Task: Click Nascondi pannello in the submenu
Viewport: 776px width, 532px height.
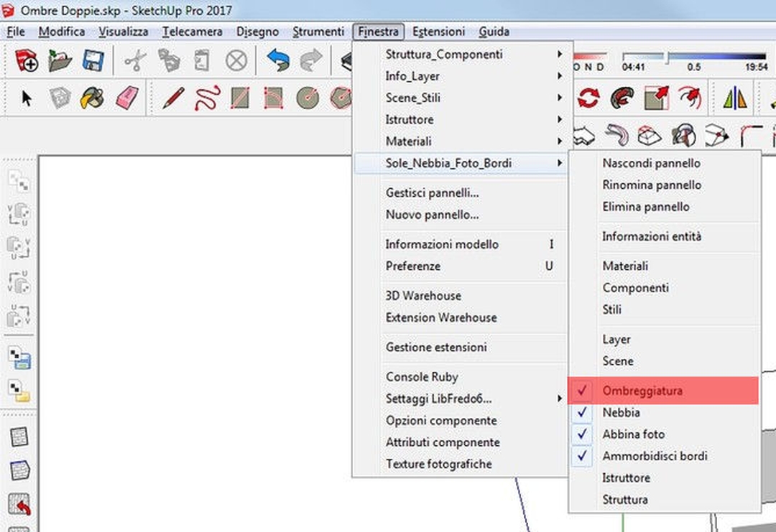Action: coord(663,163)
